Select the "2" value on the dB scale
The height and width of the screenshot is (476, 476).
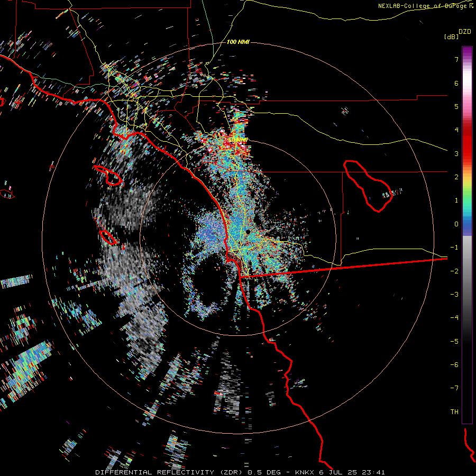tap(456, 177)
